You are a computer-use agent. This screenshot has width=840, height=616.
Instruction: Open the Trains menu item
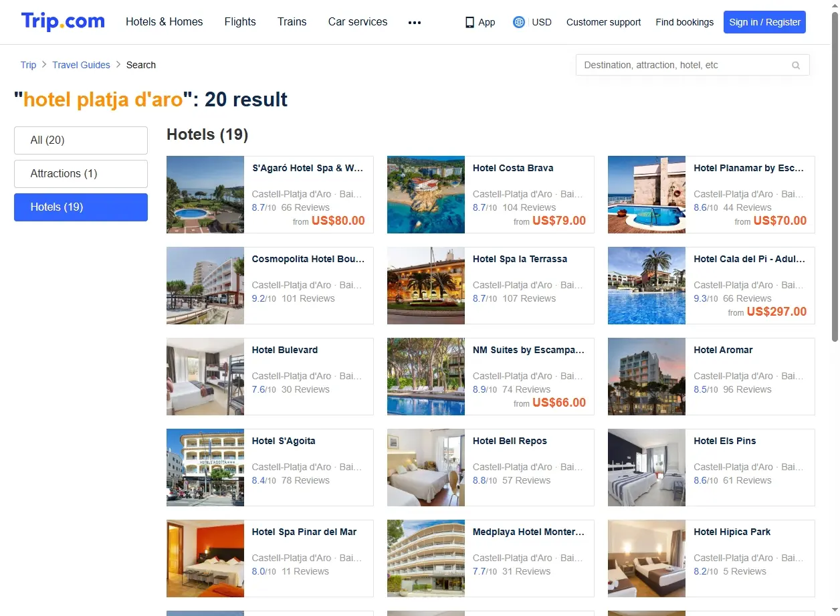tap(292, 21)
